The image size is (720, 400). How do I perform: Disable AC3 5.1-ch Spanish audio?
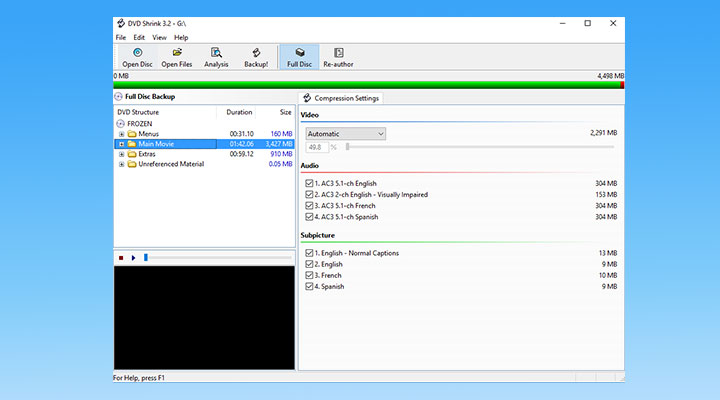click(x=310, y=217)
